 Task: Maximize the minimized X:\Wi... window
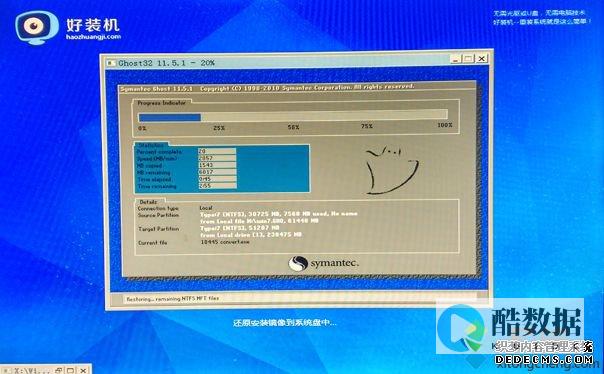70,371
